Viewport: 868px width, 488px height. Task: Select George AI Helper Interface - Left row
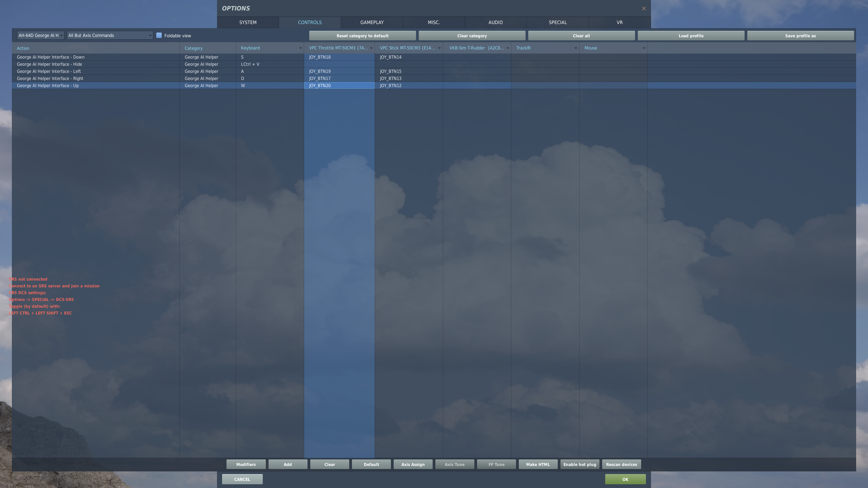point(434,71)
